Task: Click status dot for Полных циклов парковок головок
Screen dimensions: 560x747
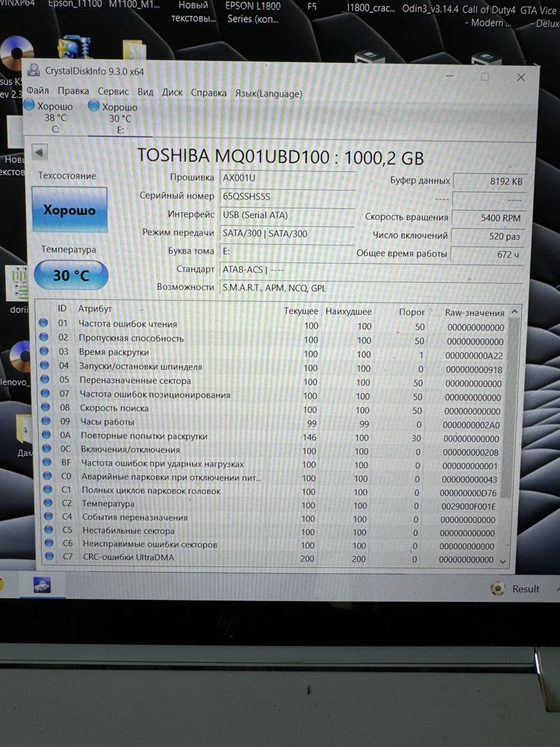Action: tap(48, 489)
